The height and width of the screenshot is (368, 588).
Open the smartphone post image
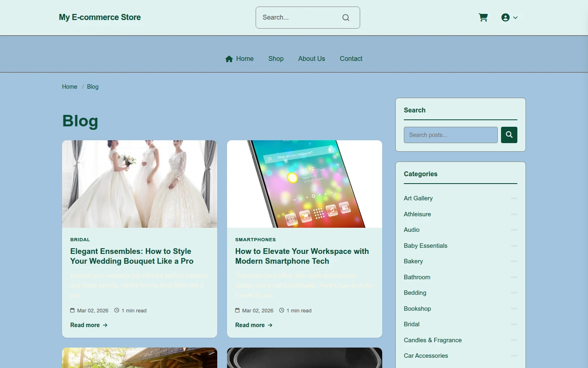pos(305,184)
